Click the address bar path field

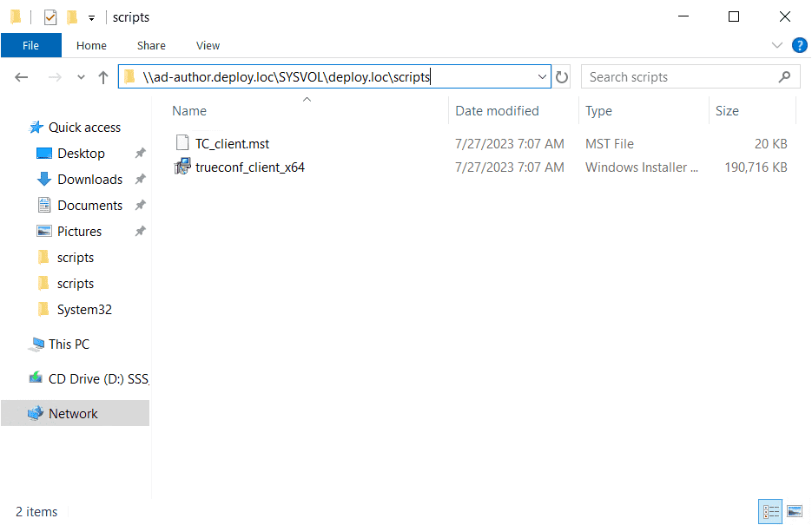click(x=334, y=76)
